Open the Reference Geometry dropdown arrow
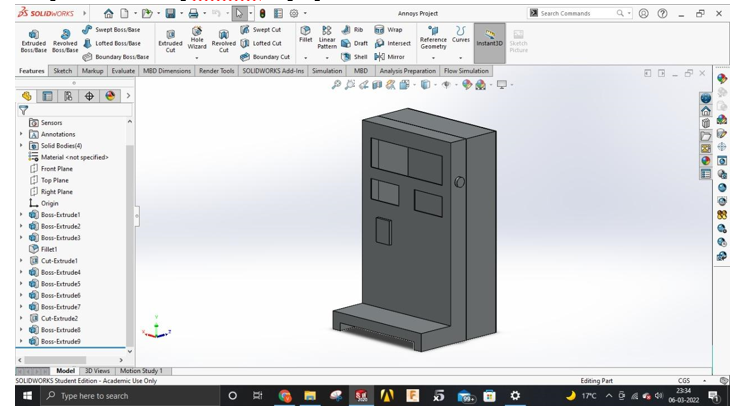This screenshot has width=751, height=417. [433, 58]
